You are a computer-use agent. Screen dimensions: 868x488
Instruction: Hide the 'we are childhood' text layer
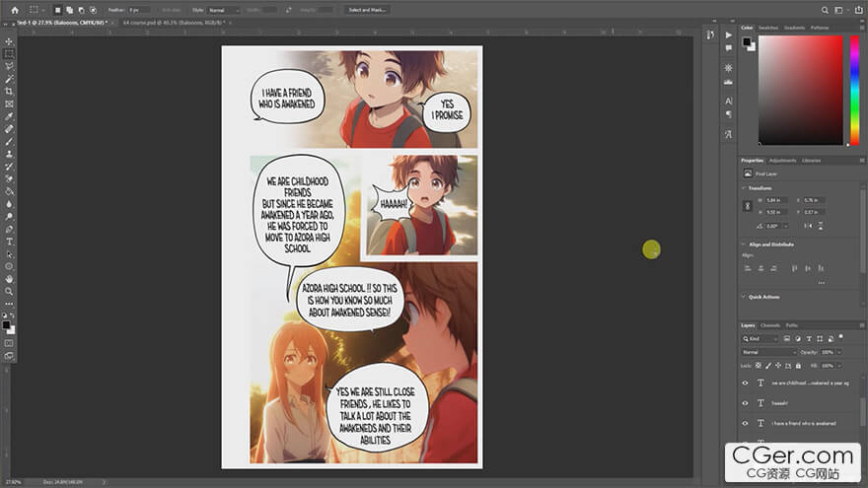[x=745, y=383]
